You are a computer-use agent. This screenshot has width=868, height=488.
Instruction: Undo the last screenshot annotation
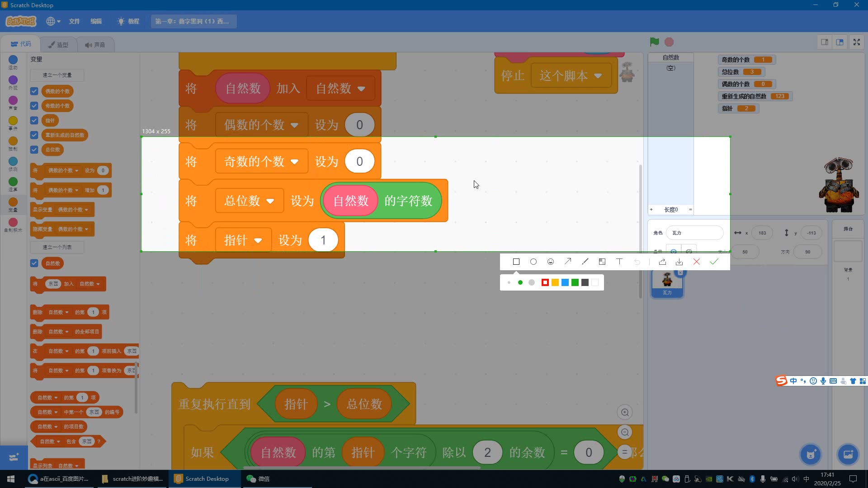pos(637,262)
